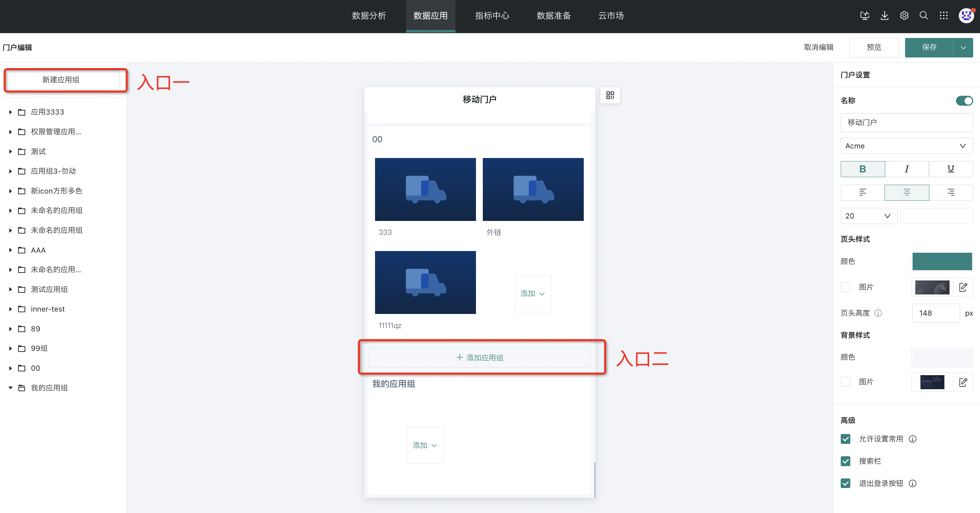This screenshot has width=980, height=513.
Task: Toggle italic for portal title
Action: 906,169
